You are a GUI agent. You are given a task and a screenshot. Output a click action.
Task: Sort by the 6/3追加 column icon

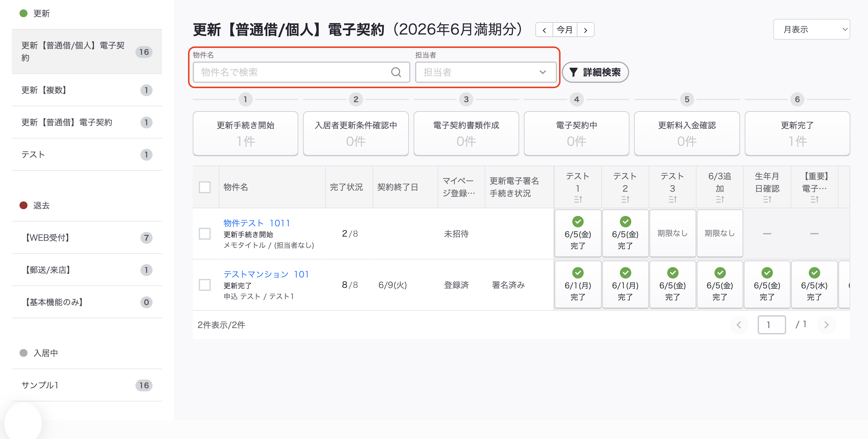tap(720, 200)
